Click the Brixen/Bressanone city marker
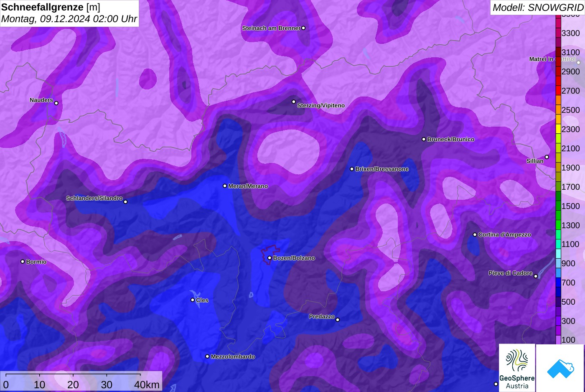Screen dimensions: 585x392 point(352,169)
